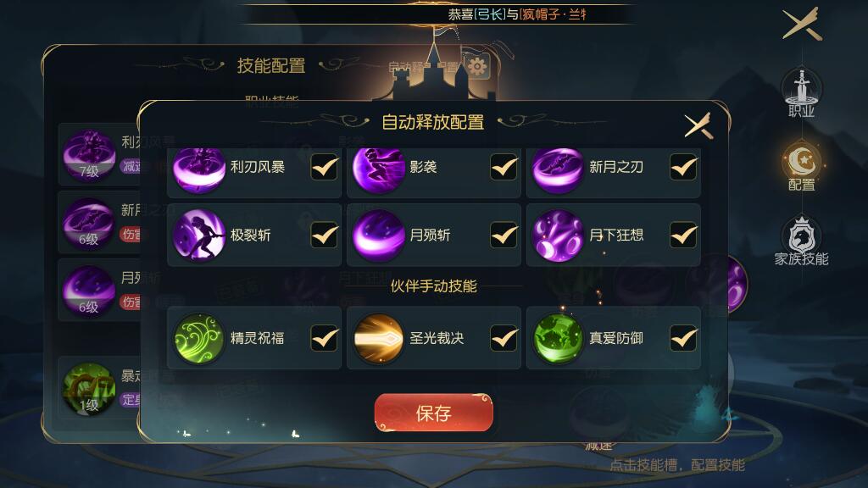Viewport: 868px width, 488px height.
Task: Click the 月下狂想 skill icon
Action: 558,236
